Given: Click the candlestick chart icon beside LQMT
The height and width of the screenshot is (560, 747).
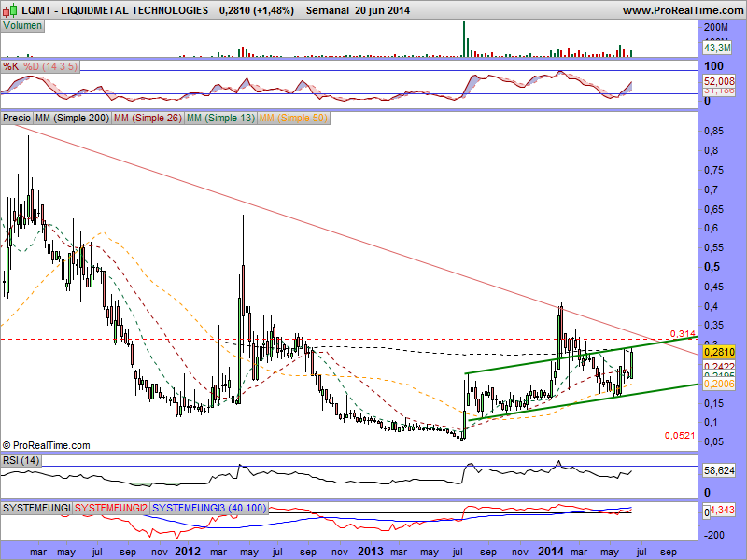Looking at the screenshot, I should point(10,10).
